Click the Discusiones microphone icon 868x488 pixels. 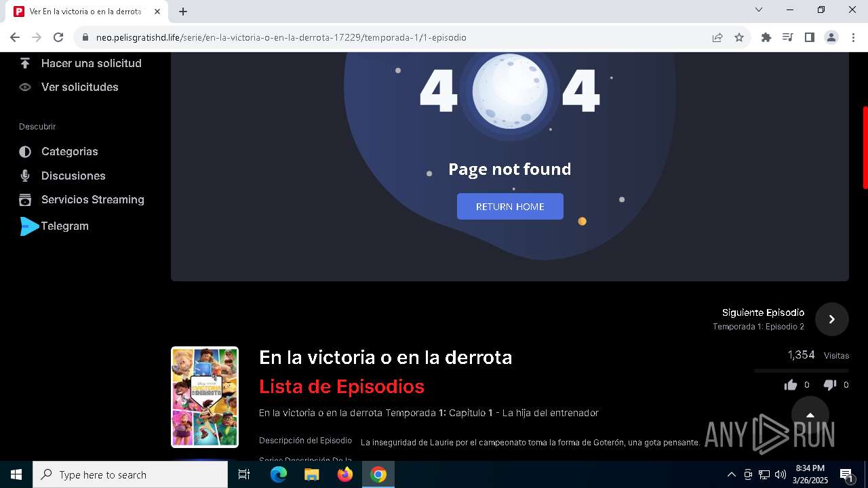tap(25, 176)
